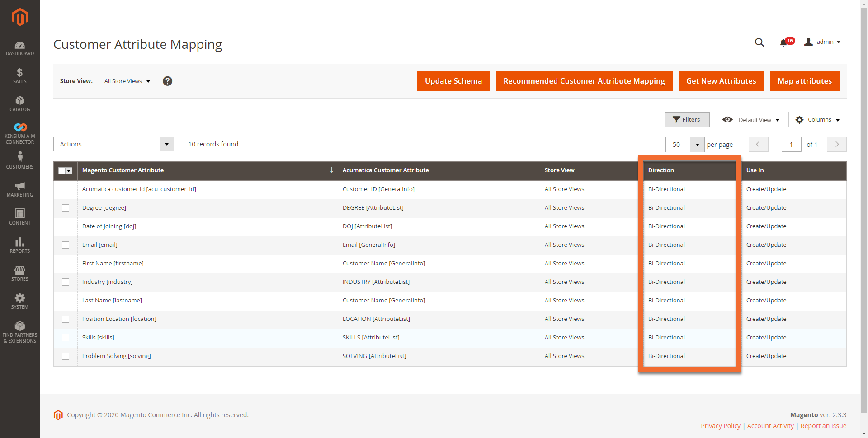868x438 pixels.
Task: Select the Last Name row checkbox
Action: pos(66,301)
